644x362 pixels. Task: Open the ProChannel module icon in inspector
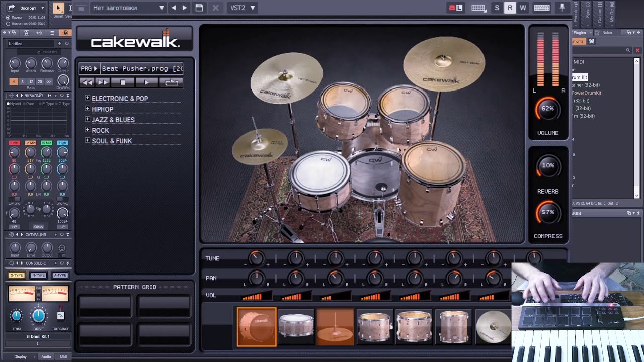65,33
